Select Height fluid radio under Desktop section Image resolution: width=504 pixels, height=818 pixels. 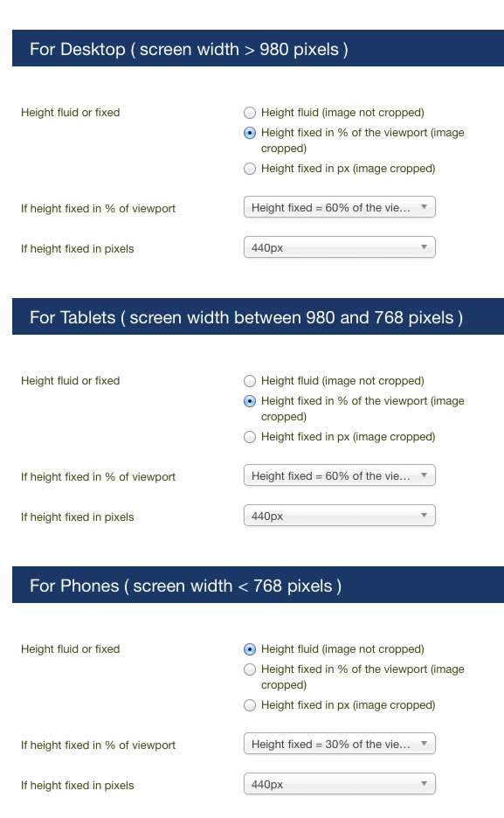pos(250,113)
